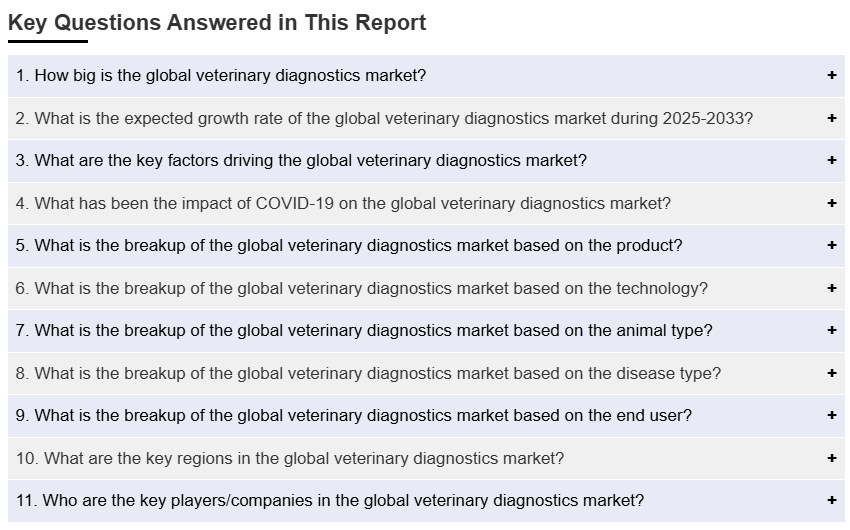Viewport: 850px width, 530px height.
Task: Click question 6 text on technology breakup
Action: pos(361,288)
